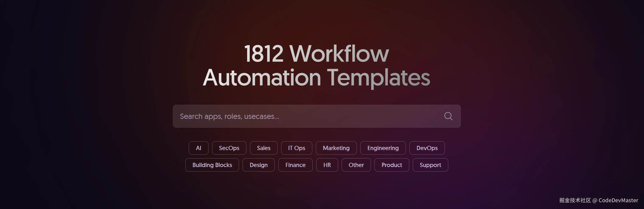Click the magnifier search icon
This screenshot has height=209, width=644.
(x=448, y=116)
